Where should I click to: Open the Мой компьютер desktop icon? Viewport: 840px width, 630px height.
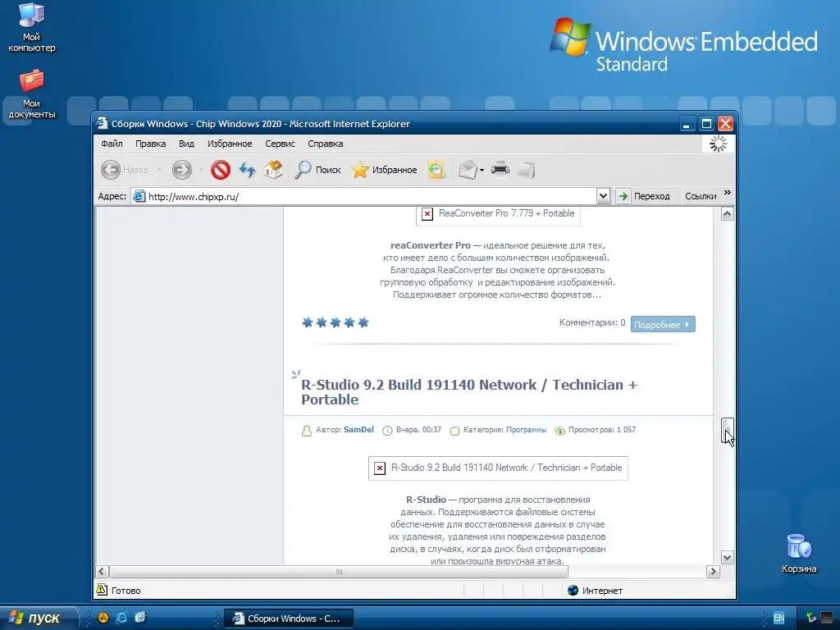32,27
